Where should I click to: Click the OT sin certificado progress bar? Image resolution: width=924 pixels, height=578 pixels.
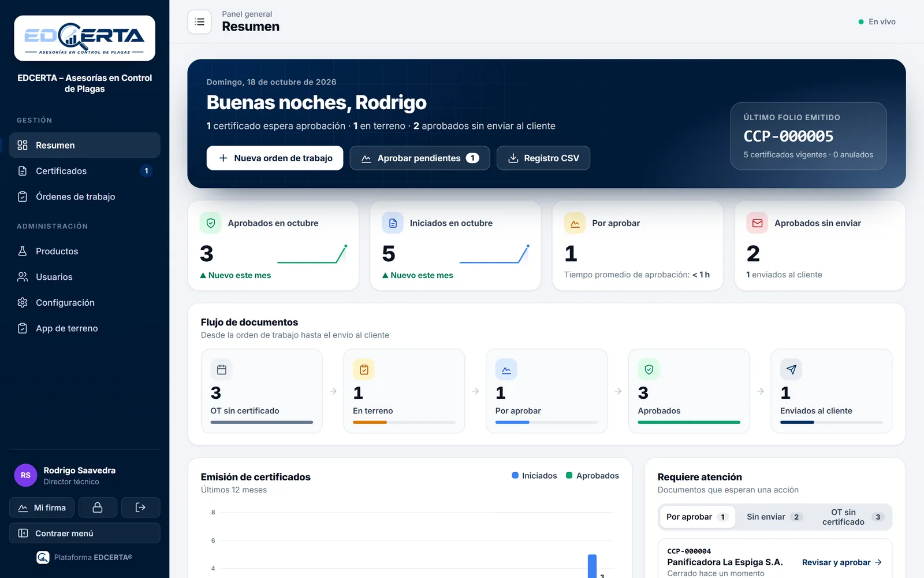click(x=262, y=423)
